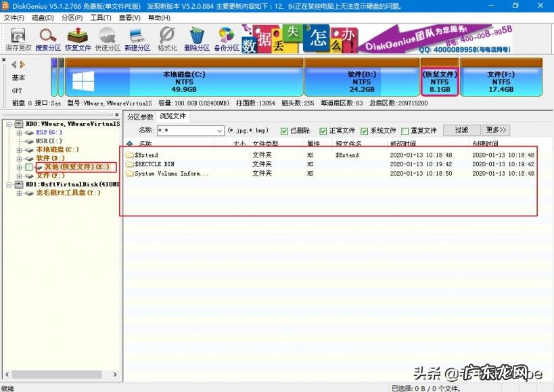Screen dimensions: 554x392
Task: Click the 过滤 (Filter) button
Action: pos(461,130)
